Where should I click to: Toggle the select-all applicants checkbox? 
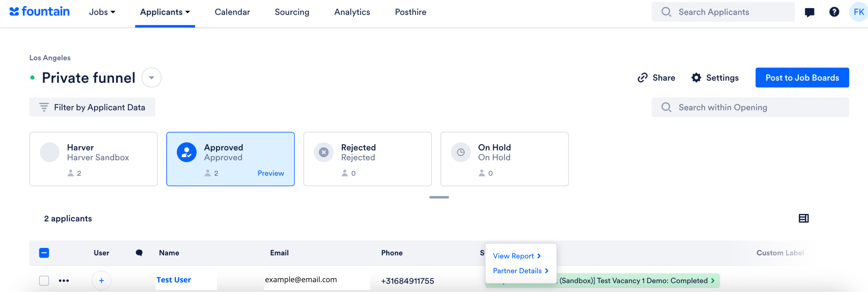click(x=44, y=253)
